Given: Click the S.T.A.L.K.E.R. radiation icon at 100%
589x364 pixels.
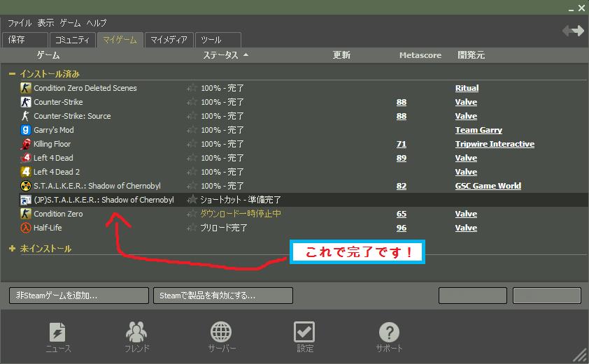Looking at the screenshot, I should (26, 186).
